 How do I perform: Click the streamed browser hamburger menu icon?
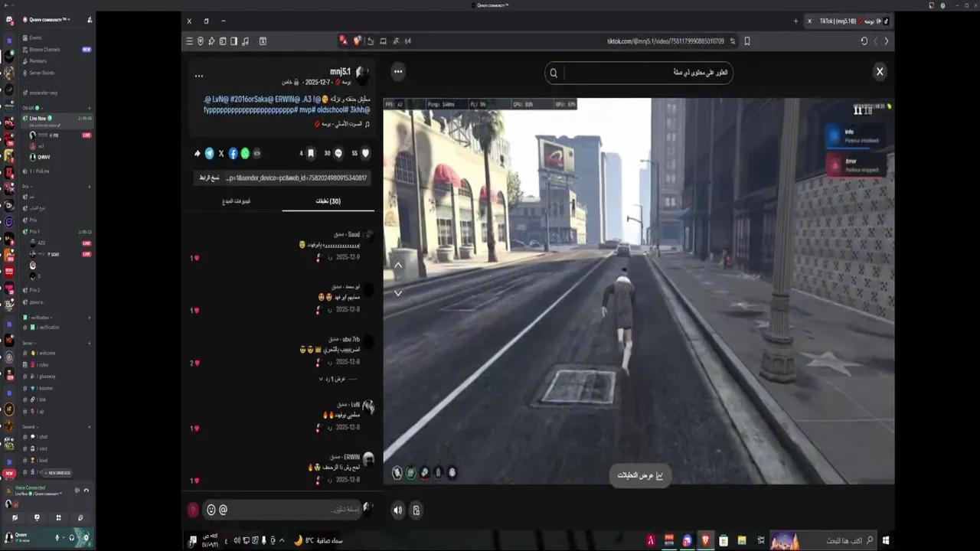click(189, 41)
